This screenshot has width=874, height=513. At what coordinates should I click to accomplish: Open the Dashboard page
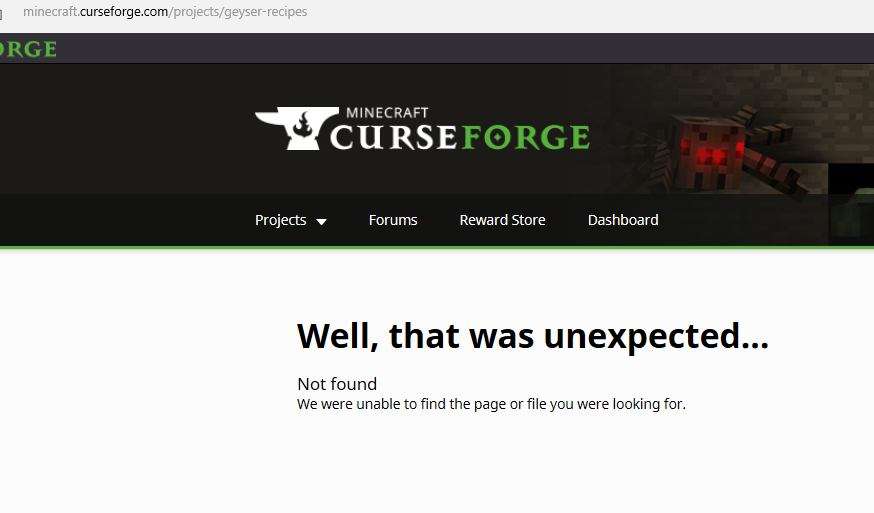coord(623,220)
